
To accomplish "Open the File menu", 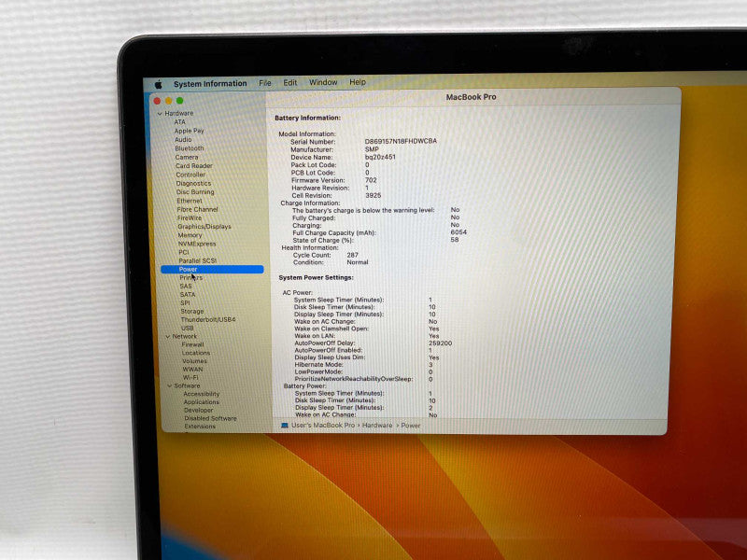I will pos(265,83).
